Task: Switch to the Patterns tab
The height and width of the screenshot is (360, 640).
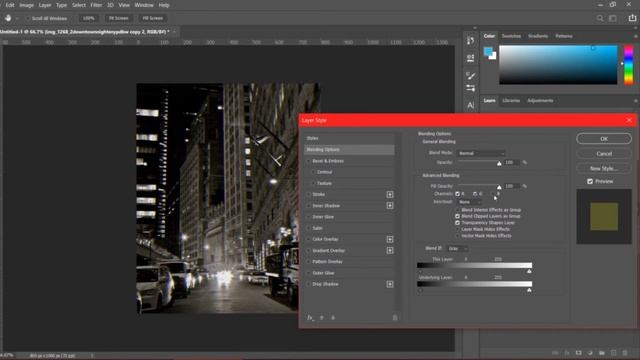Action: [x=564, y=36]
